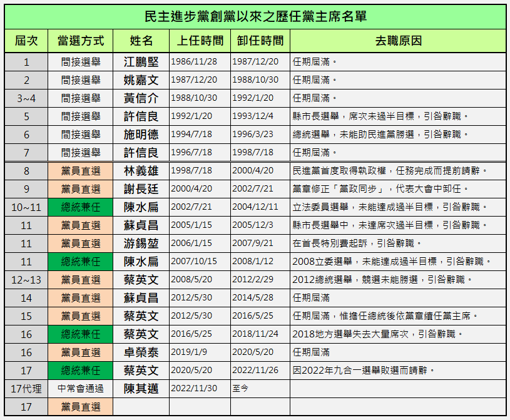Select the date cell 2019/1/9
510x420 pixels.
click(200, 352)
